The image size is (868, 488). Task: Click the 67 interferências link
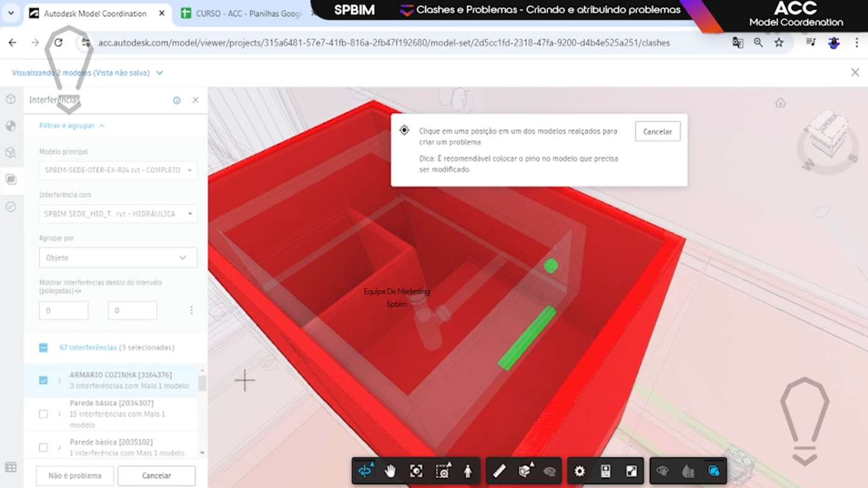pos(88,347)
